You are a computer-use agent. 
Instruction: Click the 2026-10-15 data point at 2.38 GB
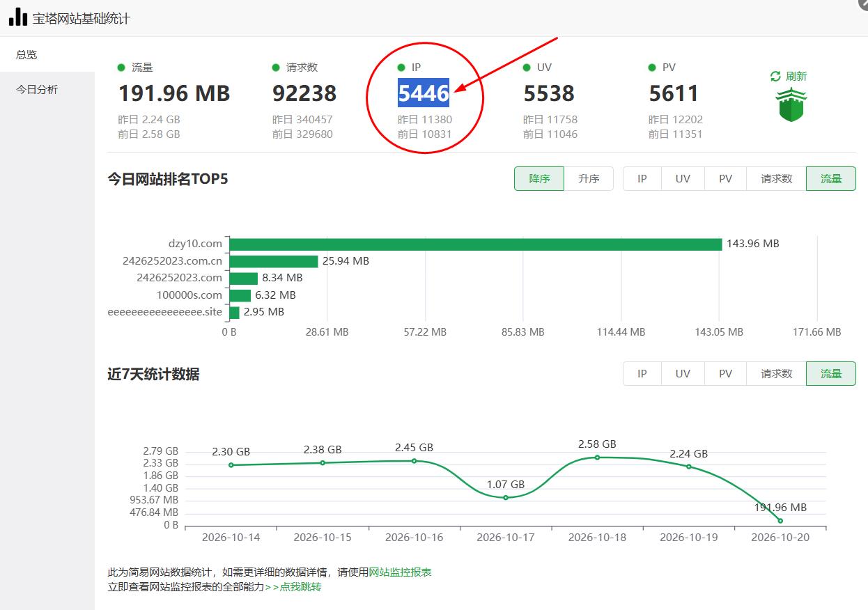(x=323, y=462)
